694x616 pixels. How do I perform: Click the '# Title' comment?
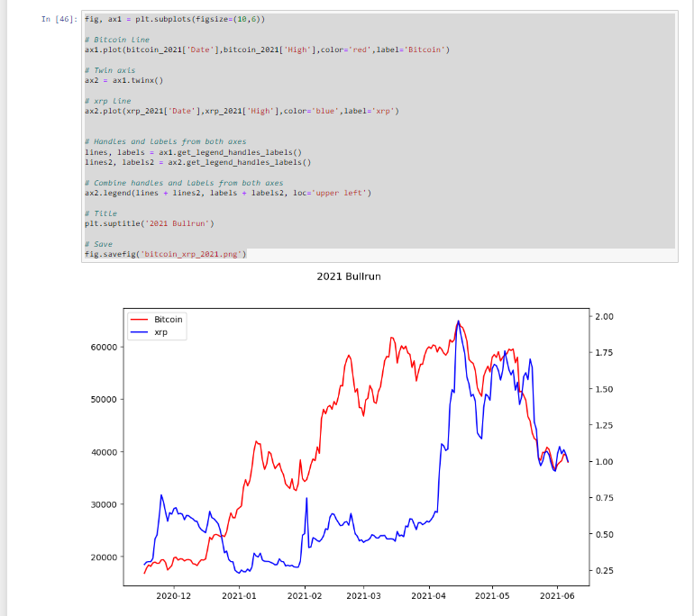(x=101, y=213)
